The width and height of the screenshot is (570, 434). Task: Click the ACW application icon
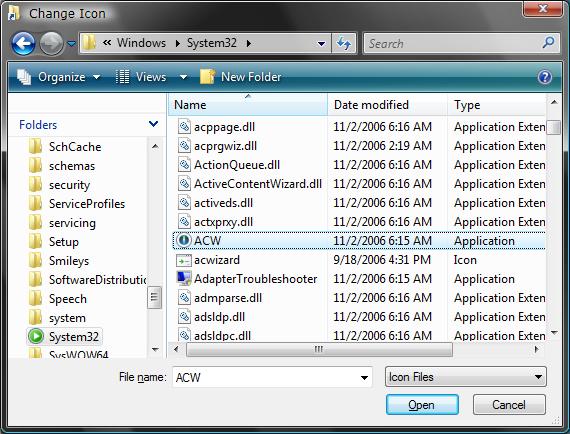184,240
